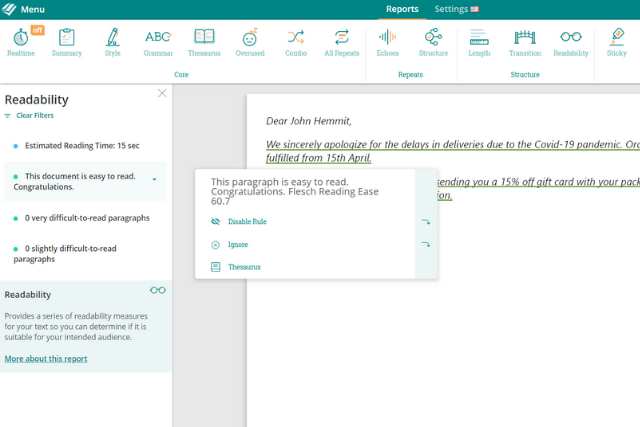Open the main Menu
The width and height of the screenshot is (640, 427).
click(33, 9)
